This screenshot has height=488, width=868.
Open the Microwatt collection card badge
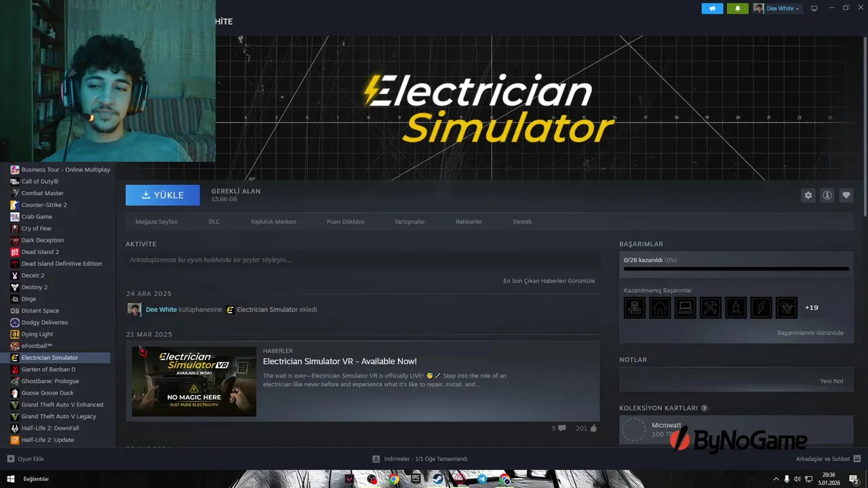(634, 430)
